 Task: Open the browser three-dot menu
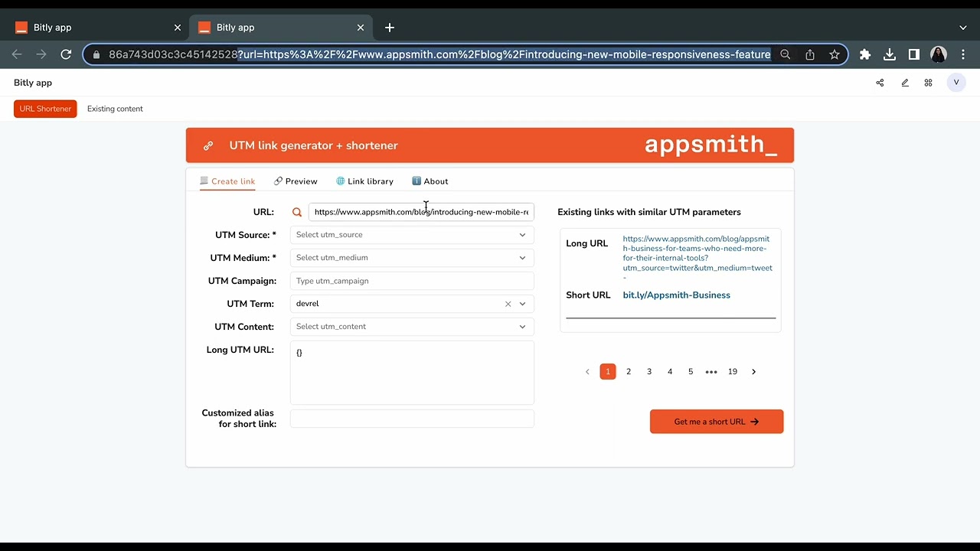(963, 54)
